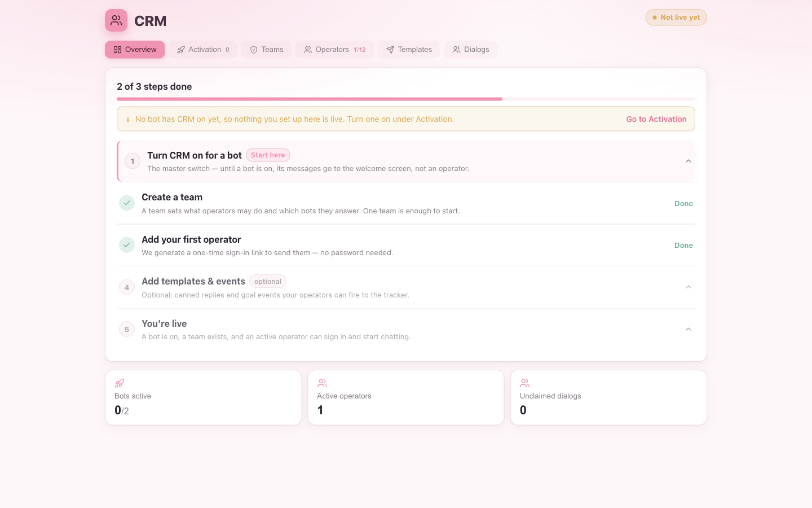This screenshot has width=812, height=508.
Task: Click the Create a team step title
Action: pos(172,197)
